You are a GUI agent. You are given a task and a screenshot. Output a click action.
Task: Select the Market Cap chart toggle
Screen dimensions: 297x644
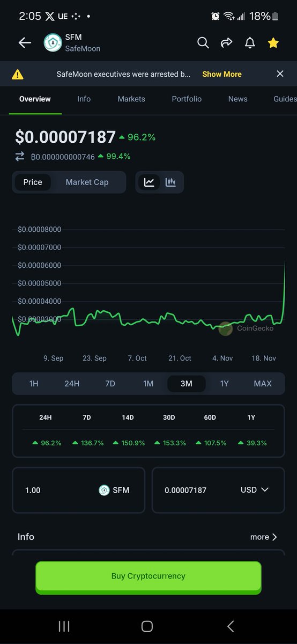87,182
